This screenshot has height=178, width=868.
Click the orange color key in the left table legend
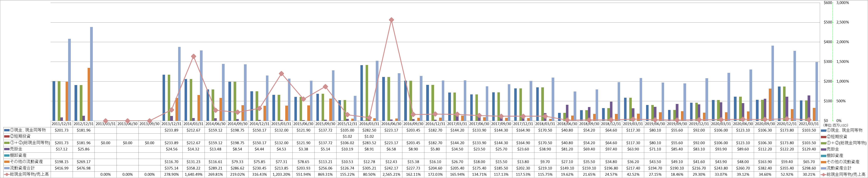coord(7,162)
